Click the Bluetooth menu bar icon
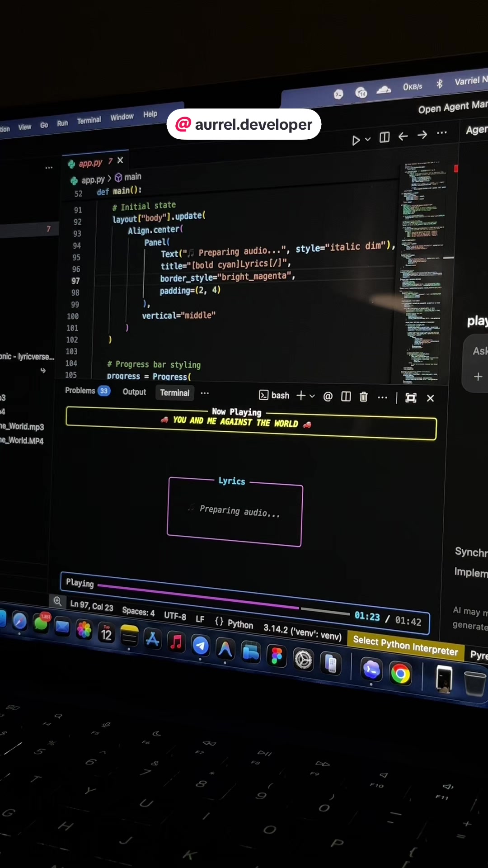488x868 pixels. pyautogui.click(x=439, y=84)
